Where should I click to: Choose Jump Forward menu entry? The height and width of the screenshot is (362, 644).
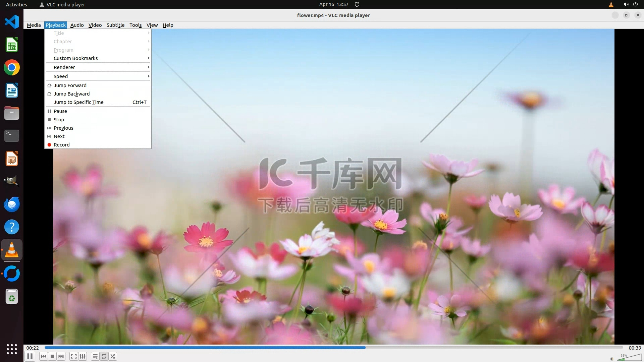pos(70,85)
